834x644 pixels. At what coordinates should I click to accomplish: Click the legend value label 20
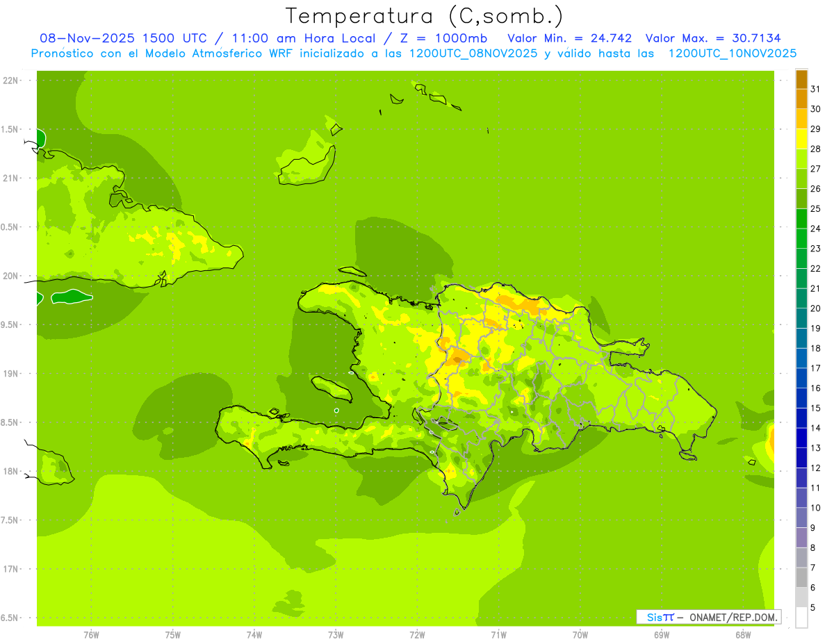pyautogui.click(x=815, y=308)
